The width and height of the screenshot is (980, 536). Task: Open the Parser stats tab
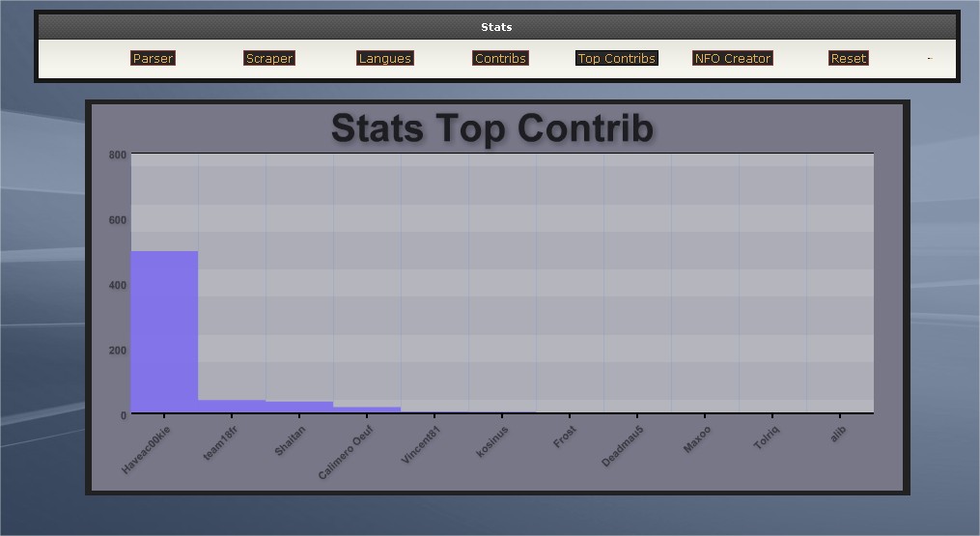[153, 59]
